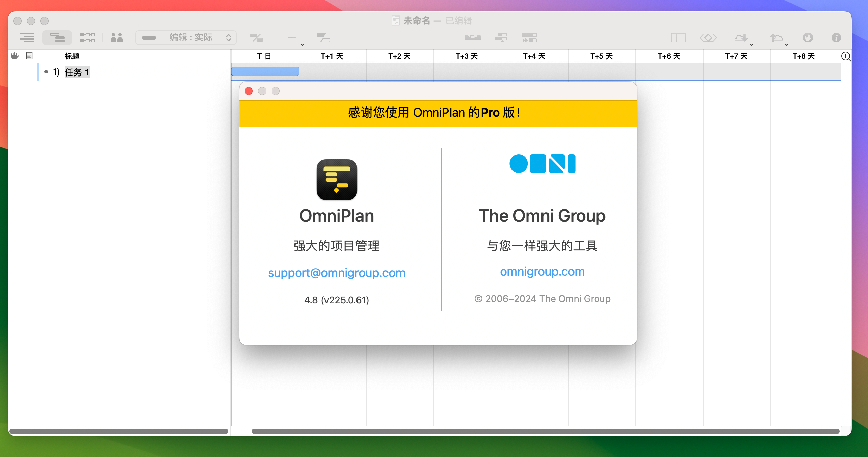Click the document proxy icon beside 未命名
Image resolution: width=868 pixels, height=457 pixels.
pyautogui.click(x=396, y=20)
